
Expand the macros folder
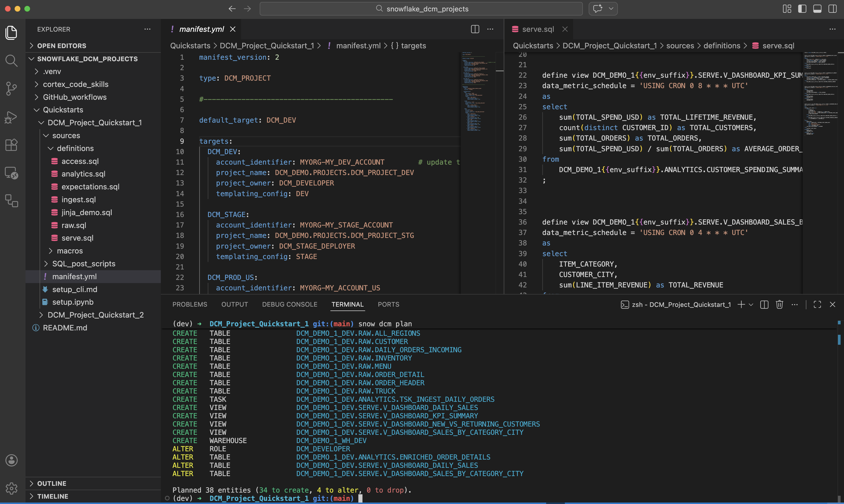pyautogui.click(x=70, y=251)
